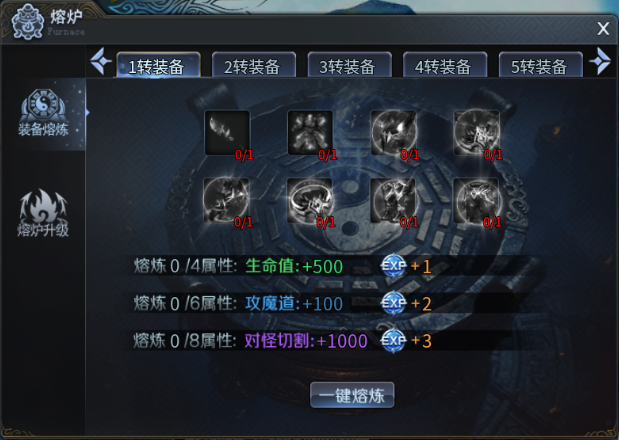This screenshot has width=619, height=440.
Task: Close the 熔炉 Furnace window
Action: click(x=603, y=28)
